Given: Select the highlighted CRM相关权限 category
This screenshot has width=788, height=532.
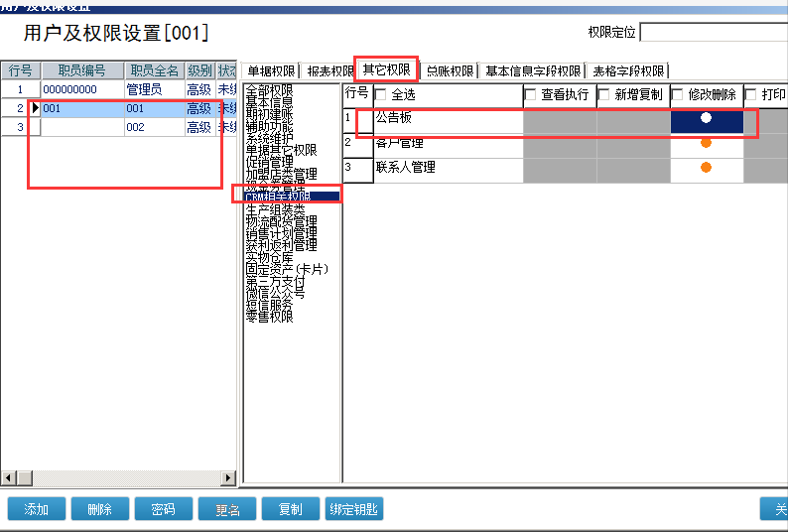Looking at the screenshot, I should click(292, 197).
